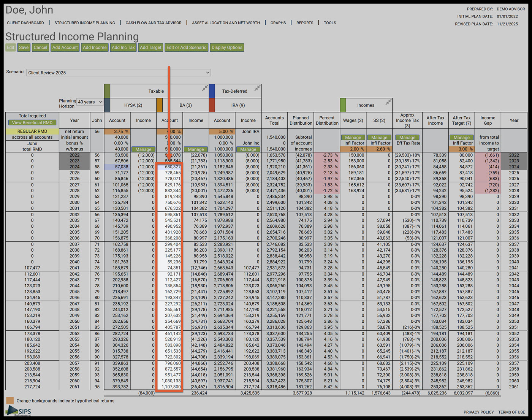Click the green Incomes color swatch
Image resolution: width=532 pixels, height=420 pixels.
[343, 105]
